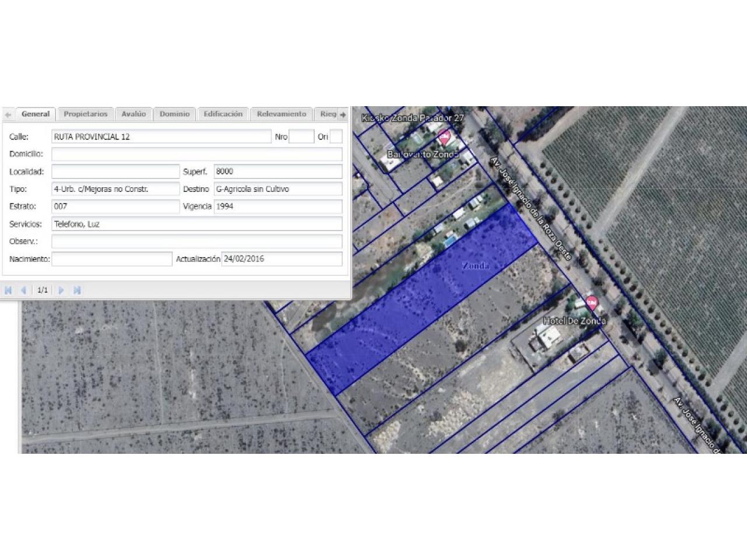
Task: Open the General tab
Action: click(35, 114)
